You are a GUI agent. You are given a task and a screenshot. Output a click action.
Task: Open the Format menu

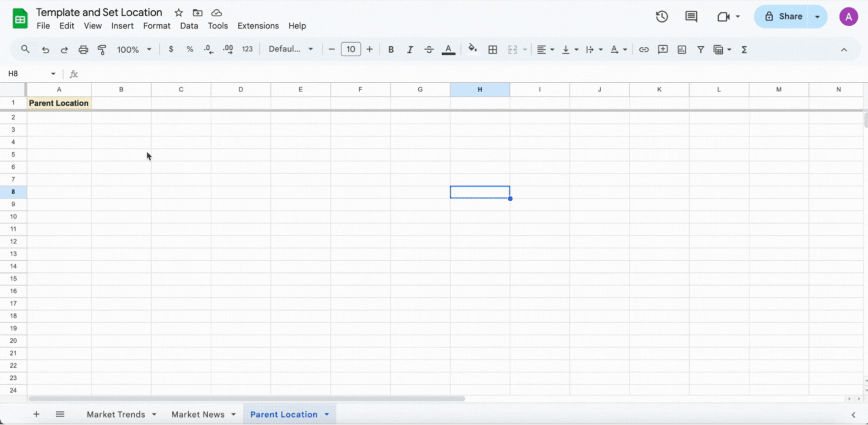157,26
